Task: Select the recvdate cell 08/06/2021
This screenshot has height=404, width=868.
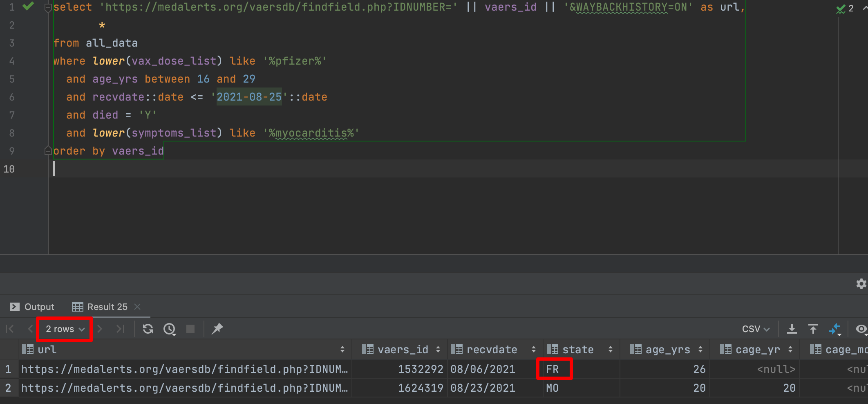Action: pos(495,369)
